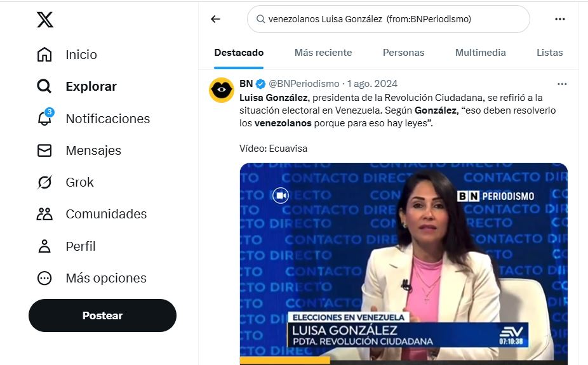
Task: Open the tweet's three-dot more menu
Action: point(562,84)
